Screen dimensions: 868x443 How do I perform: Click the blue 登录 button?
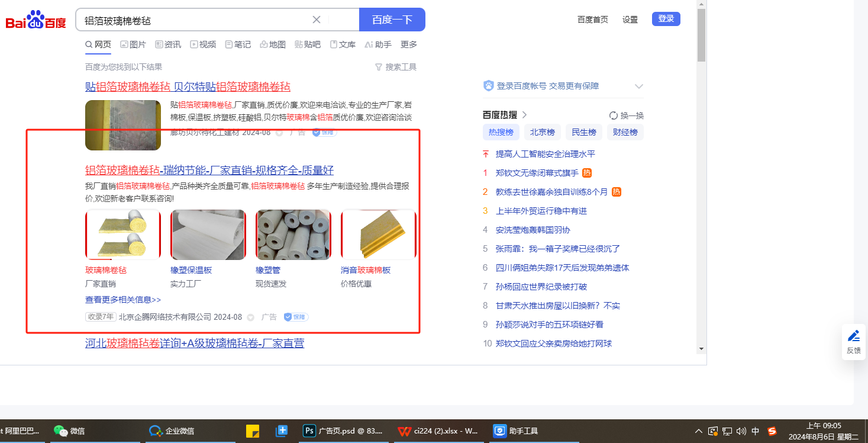click(666, 19)
